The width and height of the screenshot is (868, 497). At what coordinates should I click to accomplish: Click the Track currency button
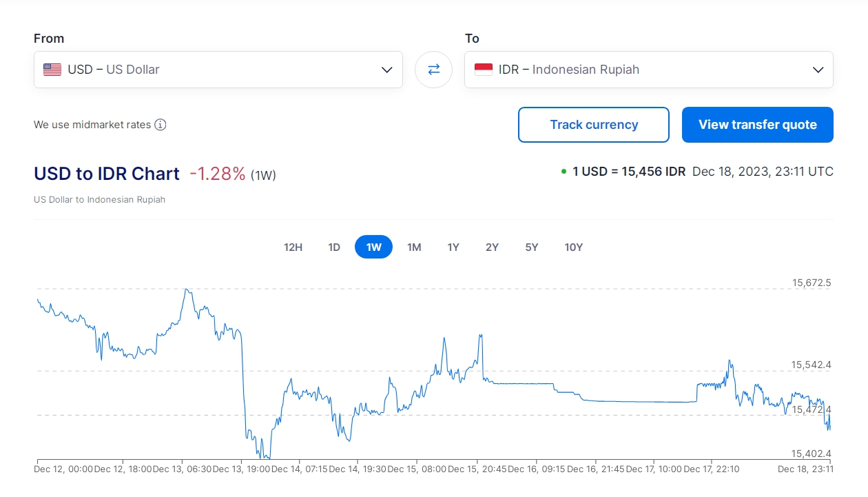[593, 125]
